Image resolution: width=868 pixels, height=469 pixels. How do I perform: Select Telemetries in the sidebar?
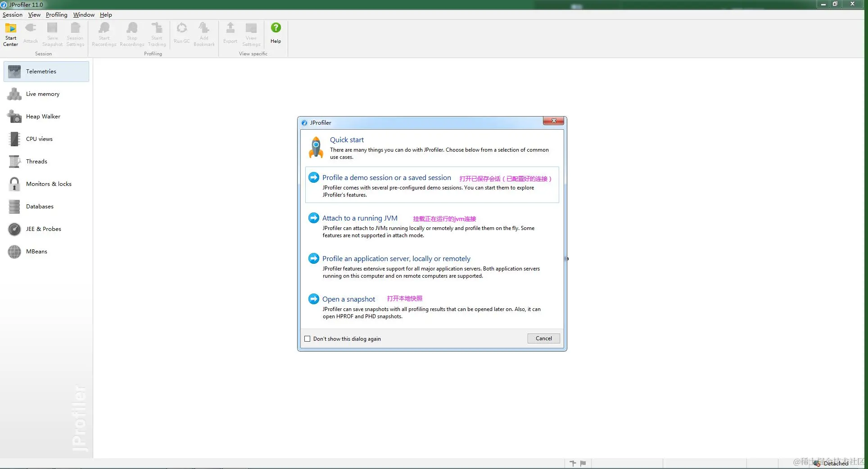pyautogui.click(x=46, y=72)
